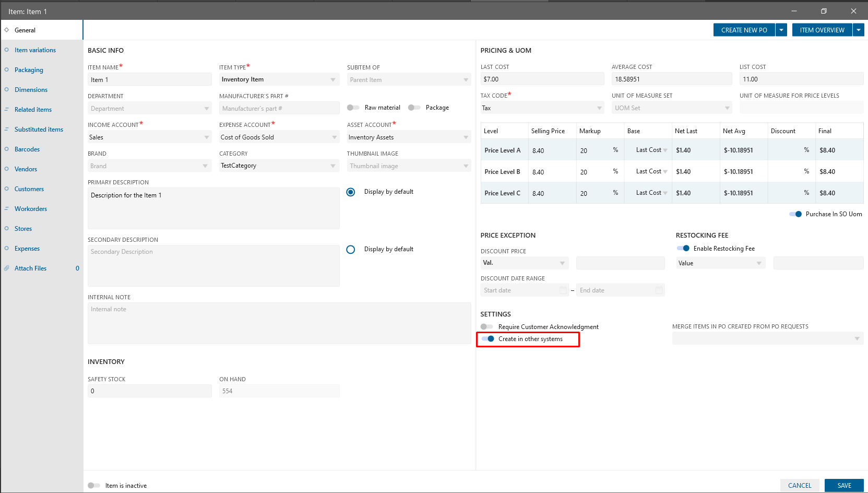This screenshot has height=493, width=868.
Task: Click the Substituted items sidebar icon
Action: tap(7, 130)
